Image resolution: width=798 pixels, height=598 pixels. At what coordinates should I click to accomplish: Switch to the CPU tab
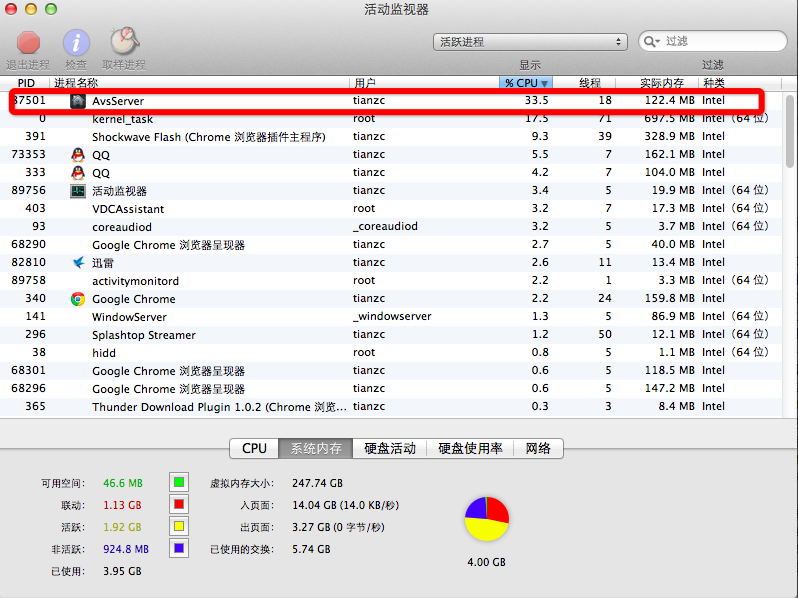pos(254,448)
